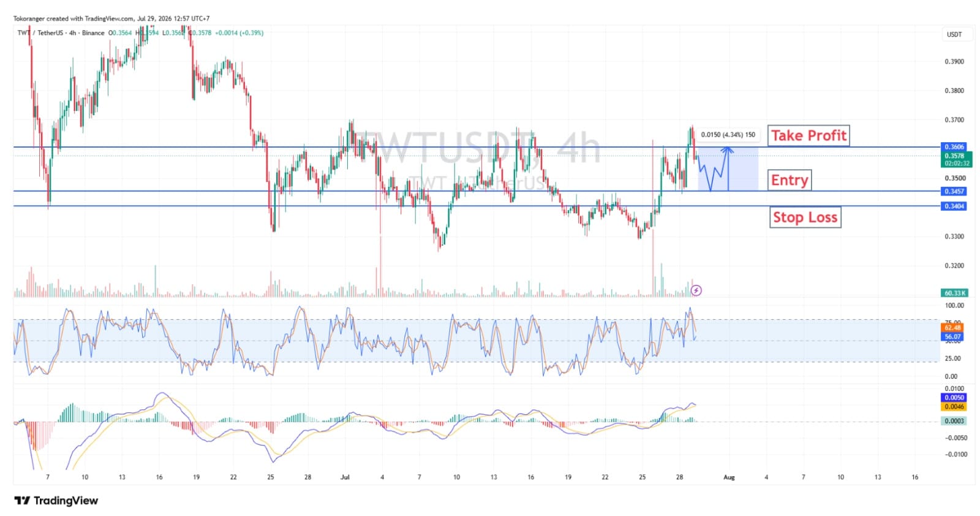This screenshot has height=516, width=980.
Task: Click the 56.07 blue stochastic value label
Action: tap(952, 336)
